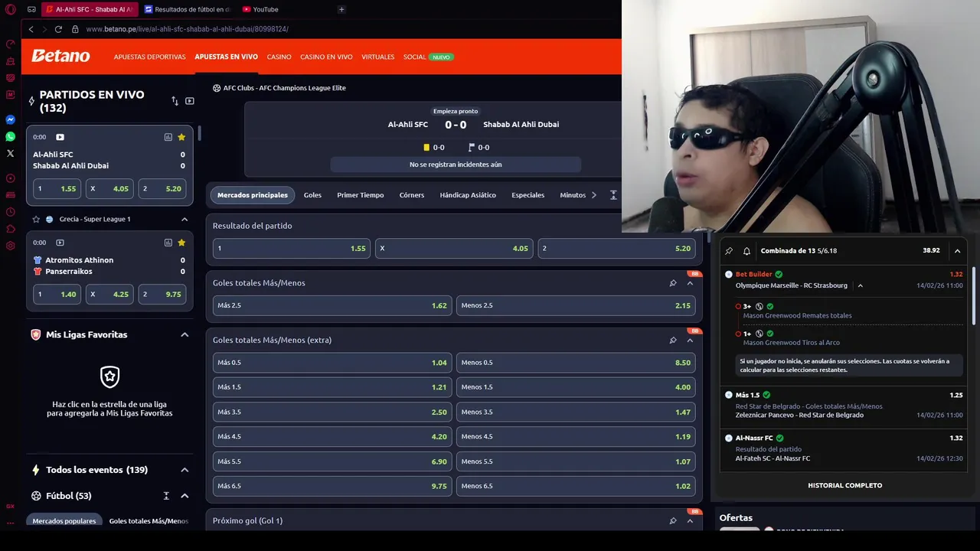Collapse the Combinada de 13 bet slip

point(957,251)
